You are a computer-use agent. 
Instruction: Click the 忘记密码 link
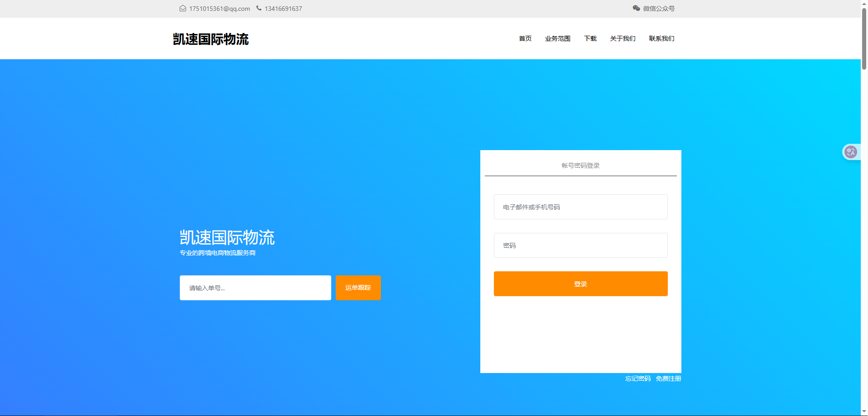(638, 378)
